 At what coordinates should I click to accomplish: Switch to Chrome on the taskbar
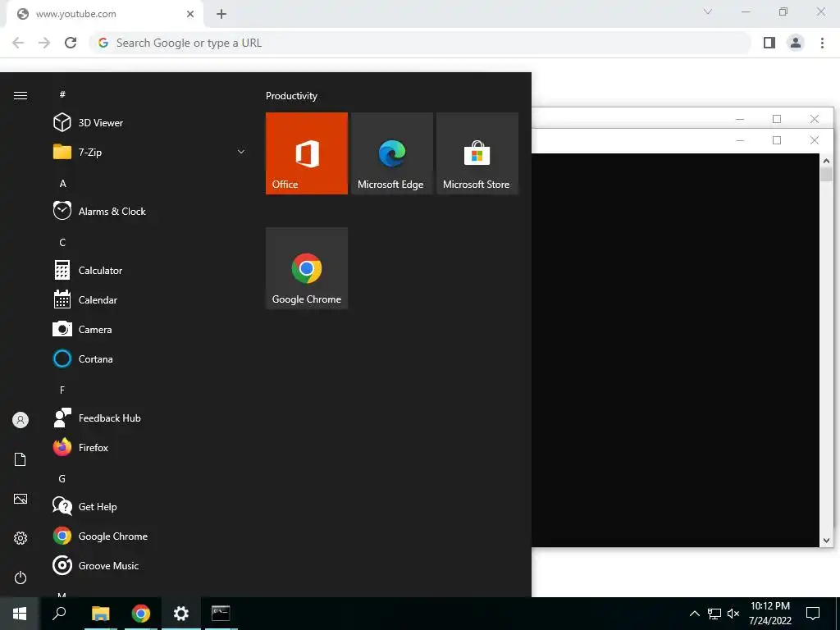tap(141, 614)
